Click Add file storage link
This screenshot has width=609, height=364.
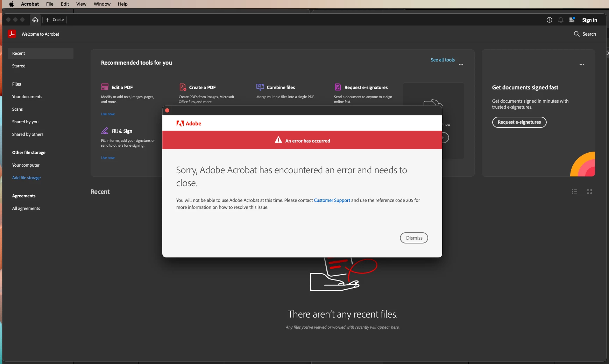click(27, 178)
